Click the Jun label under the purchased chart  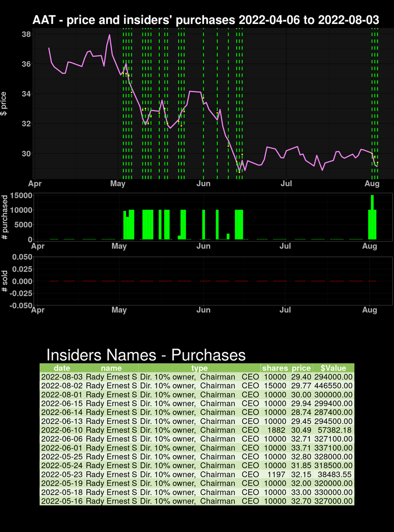click(204, 246)
